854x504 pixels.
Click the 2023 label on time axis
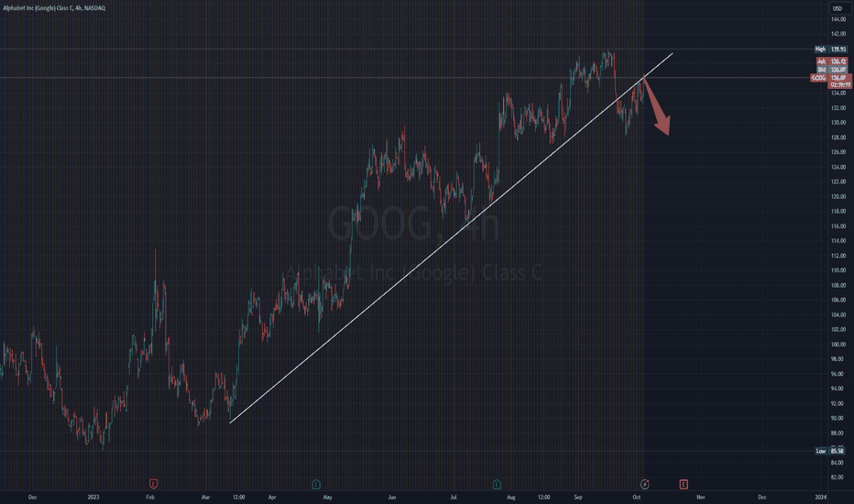[x=93, y=497]
